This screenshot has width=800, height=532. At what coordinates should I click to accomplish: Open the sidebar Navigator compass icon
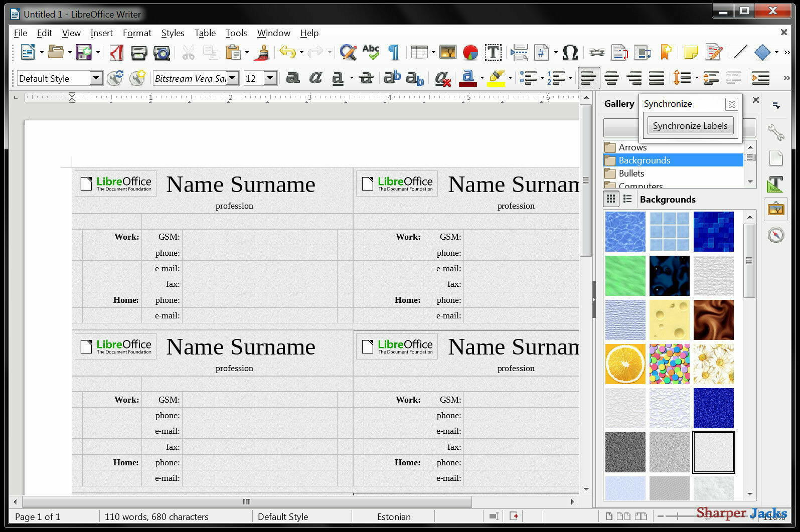coord(775,235)
